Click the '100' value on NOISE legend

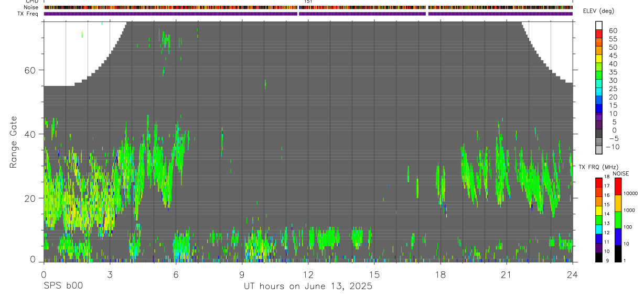[628, 227]
